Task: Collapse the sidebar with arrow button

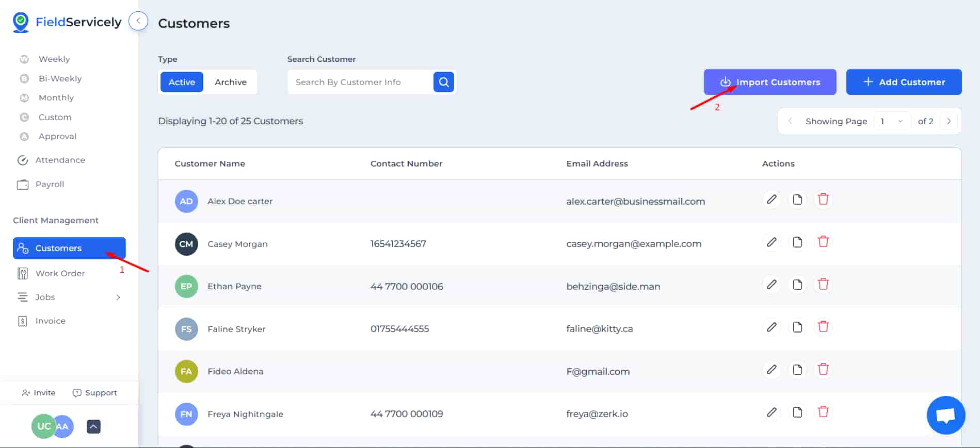Action: click(138, 21)
